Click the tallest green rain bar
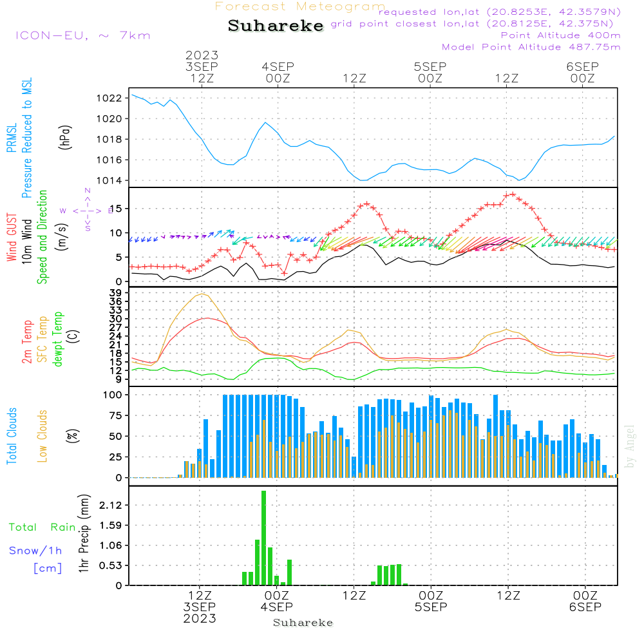 click(263, 538)
